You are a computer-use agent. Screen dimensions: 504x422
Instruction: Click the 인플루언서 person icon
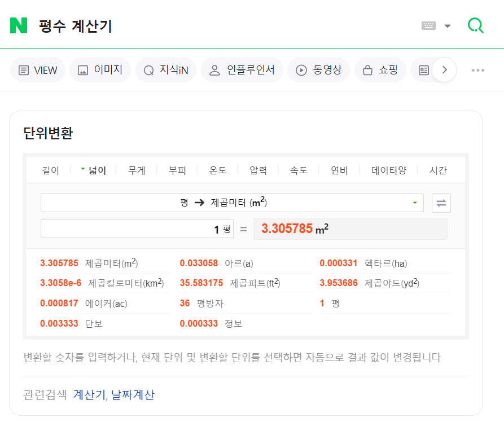(214, 69)
